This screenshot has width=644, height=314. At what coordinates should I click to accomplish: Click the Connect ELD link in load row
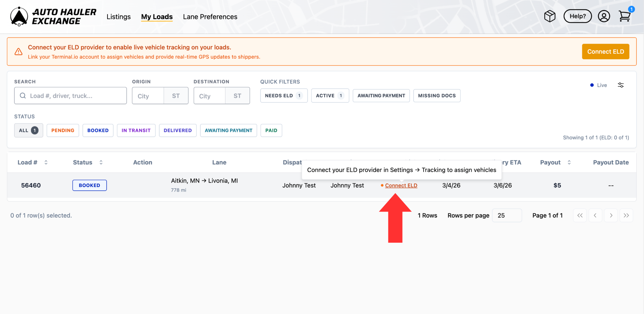pos(401,185)
